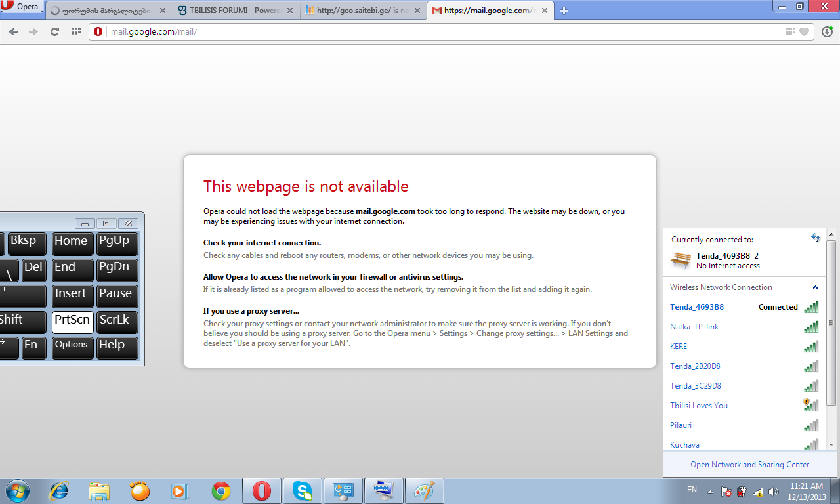Open the orange sphere app on the taskbar
The image size is (840, 504).
pyautogui.click(x=140, y=491)
